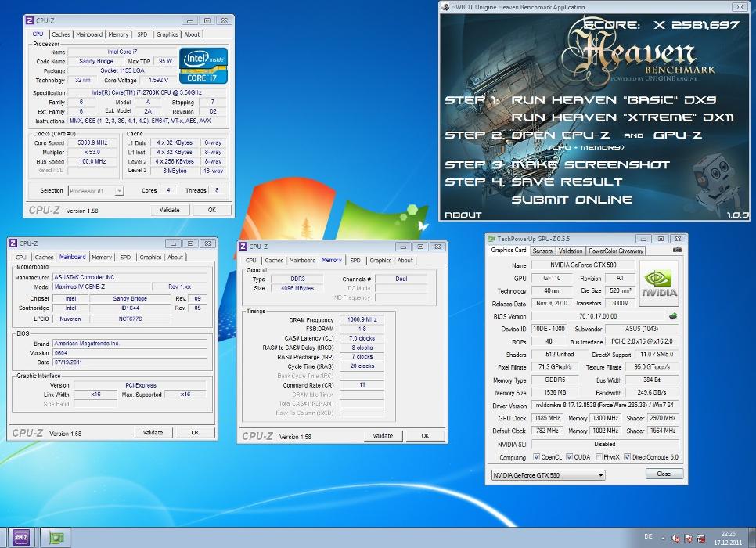Click the Core Voltage value 1.592 V
This screenshot has width=756, height=548.
(x=159, y=80)
